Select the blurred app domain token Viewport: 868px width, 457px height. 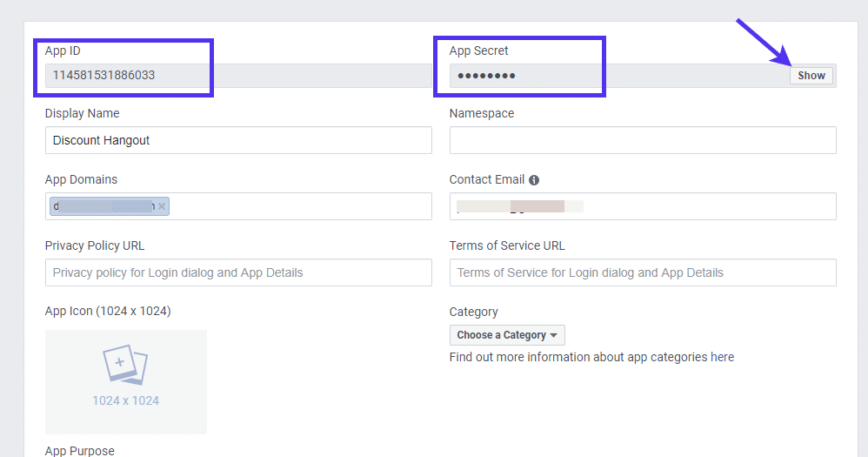click(x=103, y=206)
